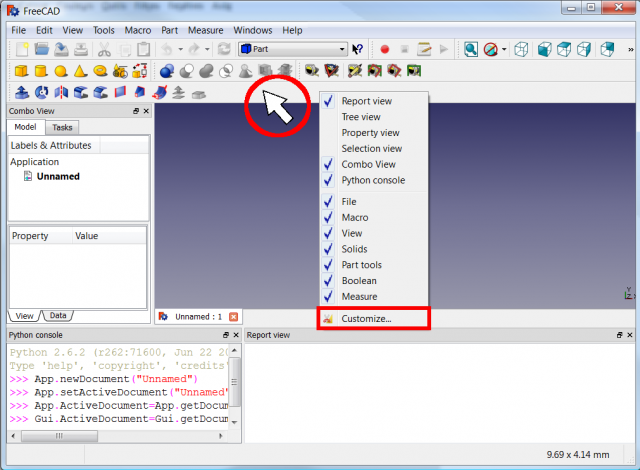Toggle Tree view in context menu
This screenshot has width=640, height=470.
[x=361, y=117]
